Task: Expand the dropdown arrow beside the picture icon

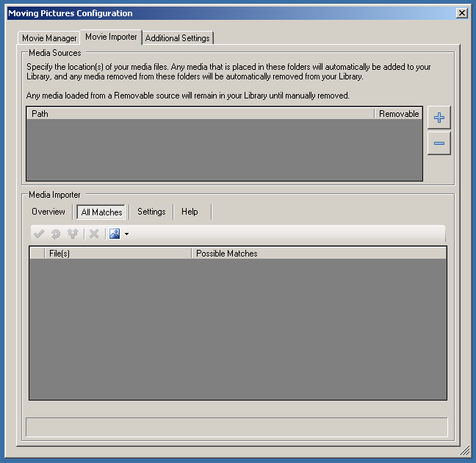Action: pos(126,234)
